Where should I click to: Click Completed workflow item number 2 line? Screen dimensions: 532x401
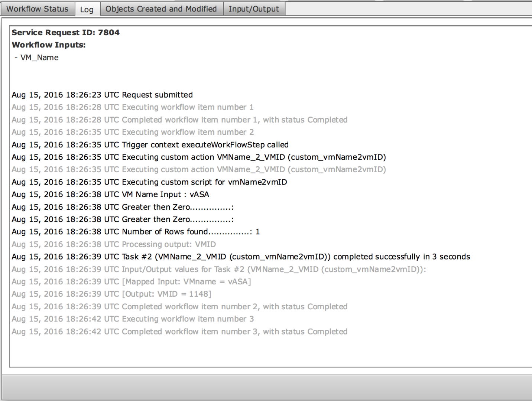(179, 307)
